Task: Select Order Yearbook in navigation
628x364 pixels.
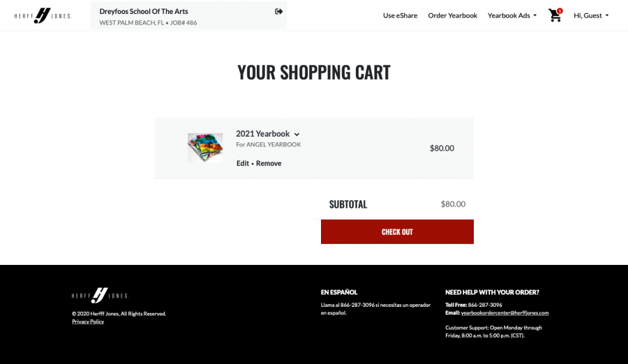Action: click(453, 15)
